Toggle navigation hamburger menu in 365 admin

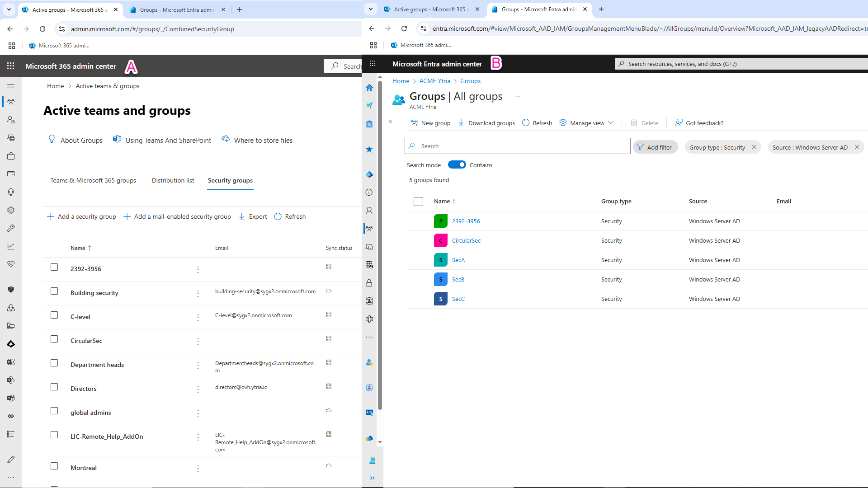click(11, 86)
